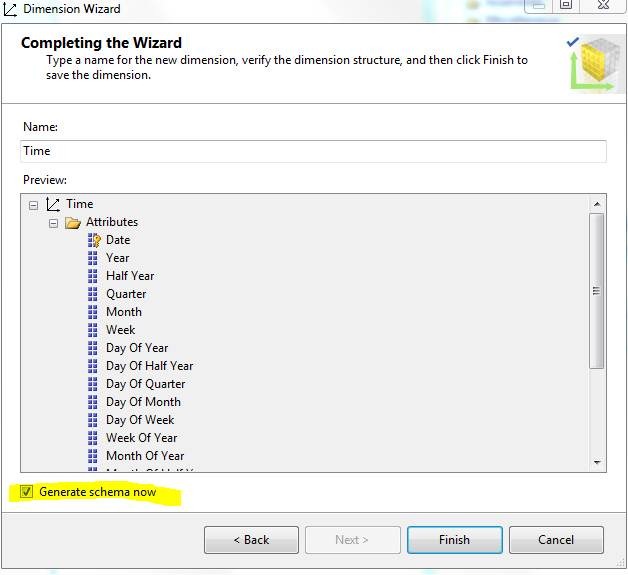Click the Time dimension icon in preview
Viewport: 628px width, 575px height.
tap(53, 204)
